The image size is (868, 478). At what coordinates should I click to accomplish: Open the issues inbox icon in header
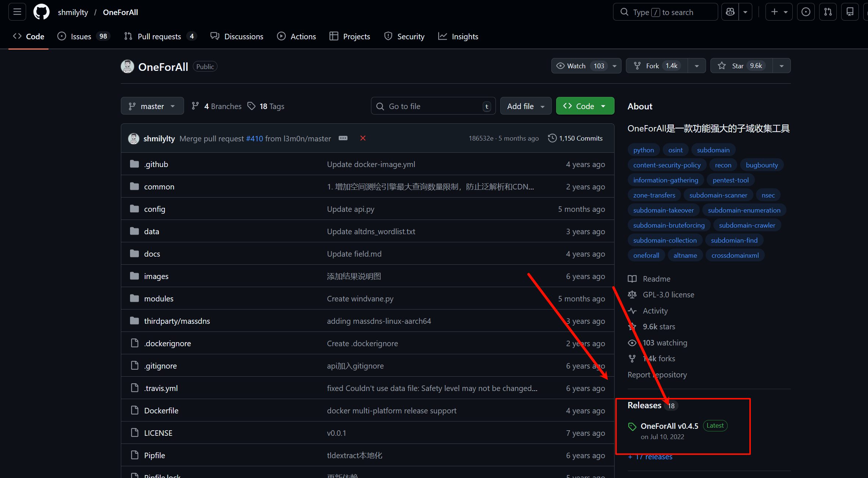pyautogui.click(x=806, y=12)
